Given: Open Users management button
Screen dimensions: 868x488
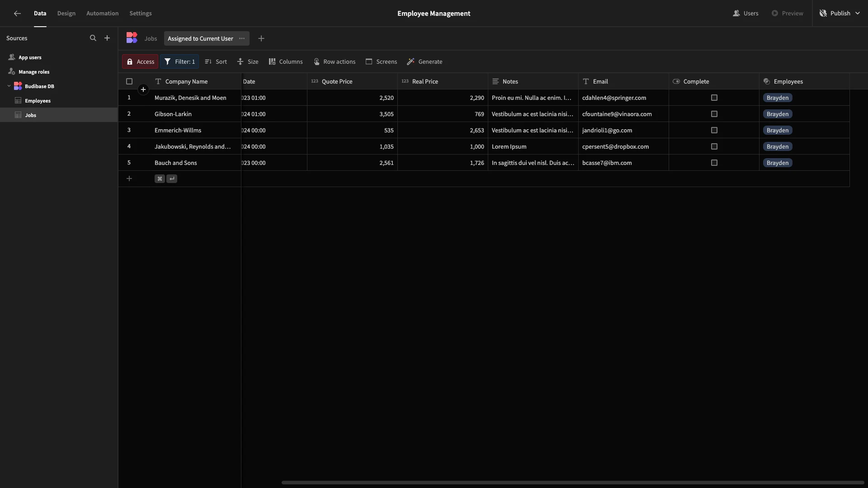Looking at the screenshot, I should pyautogui.click(x=745, y=14).
